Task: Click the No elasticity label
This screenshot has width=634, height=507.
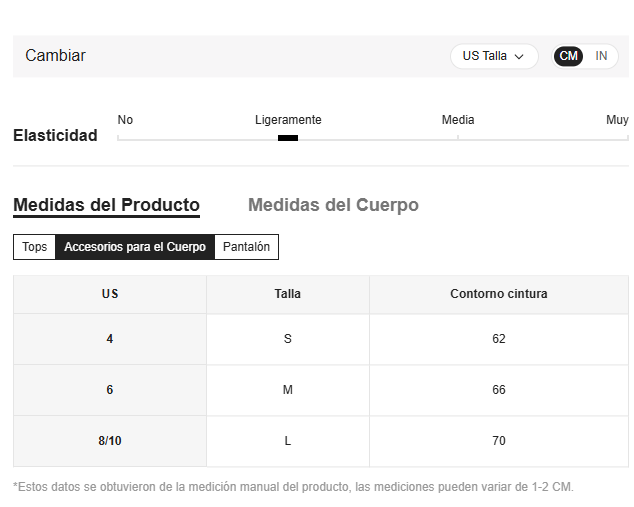Action: 125,120
